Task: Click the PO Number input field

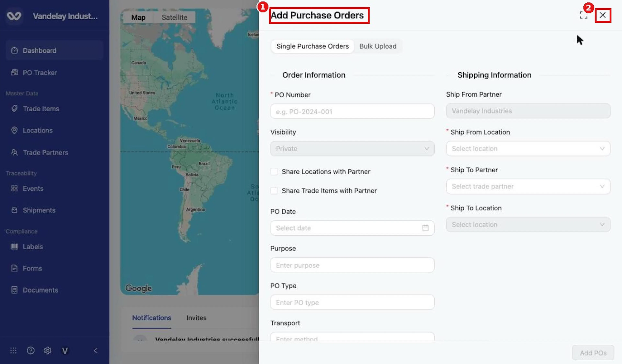Action: 352,111
